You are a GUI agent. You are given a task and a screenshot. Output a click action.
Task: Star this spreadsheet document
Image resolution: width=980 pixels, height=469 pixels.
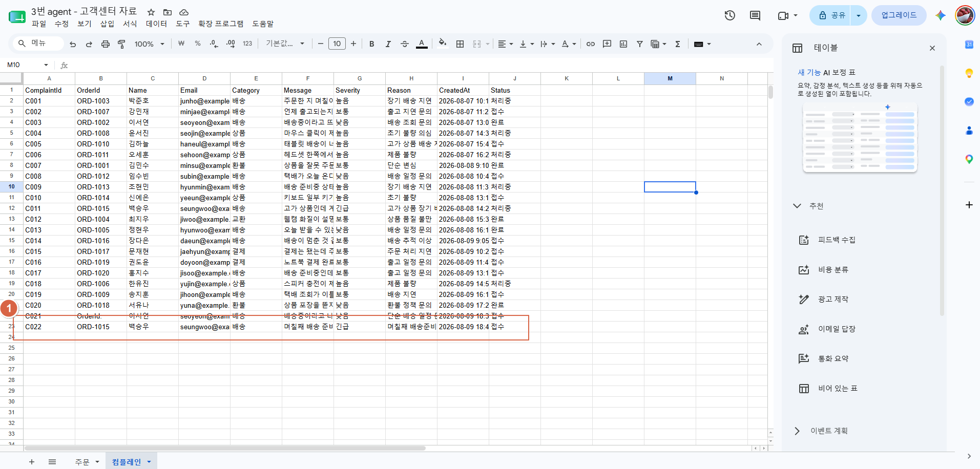tap(151, 12)
